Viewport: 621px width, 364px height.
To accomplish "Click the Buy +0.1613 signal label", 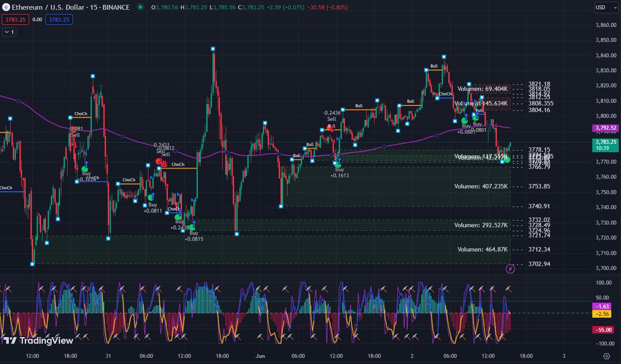I will 339,173.
